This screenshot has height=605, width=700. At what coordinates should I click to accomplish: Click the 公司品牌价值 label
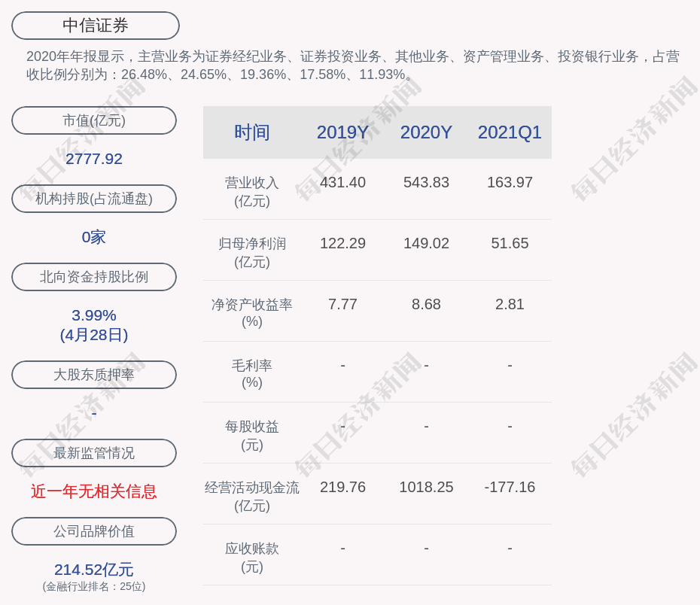coord(94,531)
